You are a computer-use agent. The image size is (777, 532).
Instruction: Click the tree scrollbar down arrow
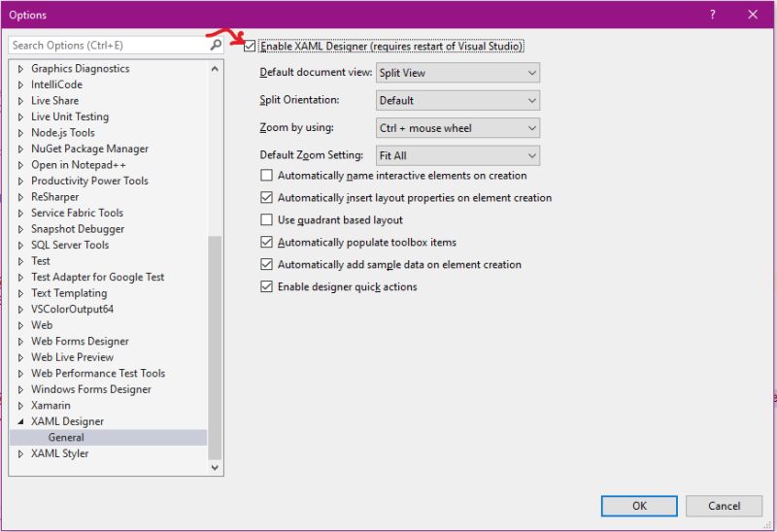tap(215, 467)
